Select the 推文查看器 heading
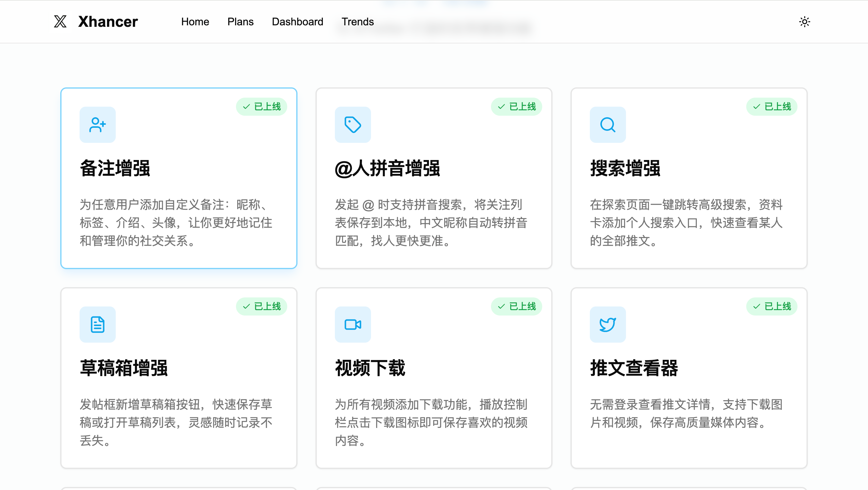This screenshot has height=490, width=868. click(x=634, y=368)
